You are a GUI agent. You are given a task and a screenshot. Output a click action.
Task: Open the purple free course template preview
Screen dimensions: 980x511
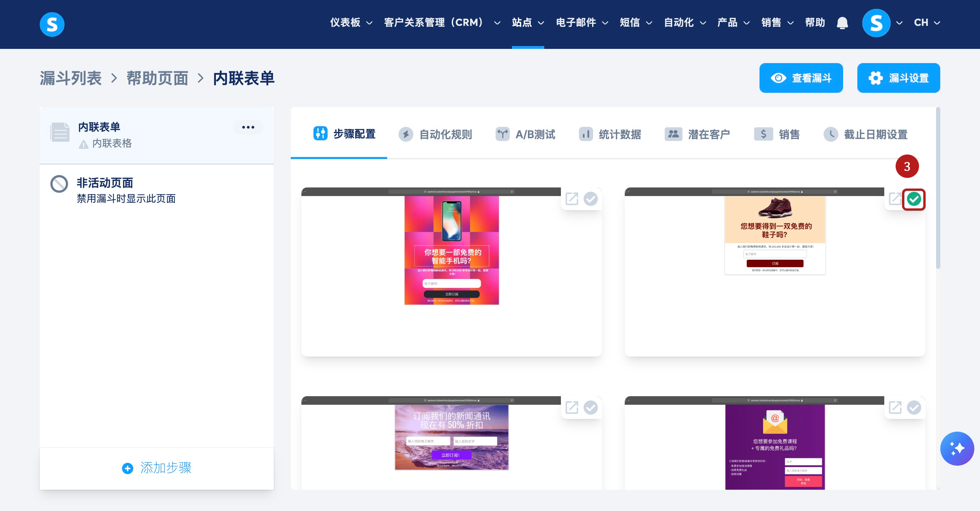pos(895,408)
